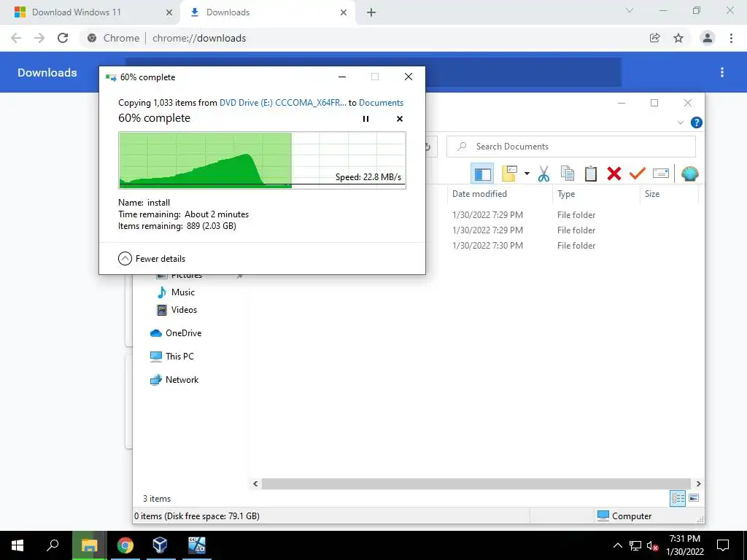Toggle the preview pane icon in Explorer
Image resolution: width=747 pixels, height=560 pixels.
click(482, 174)
